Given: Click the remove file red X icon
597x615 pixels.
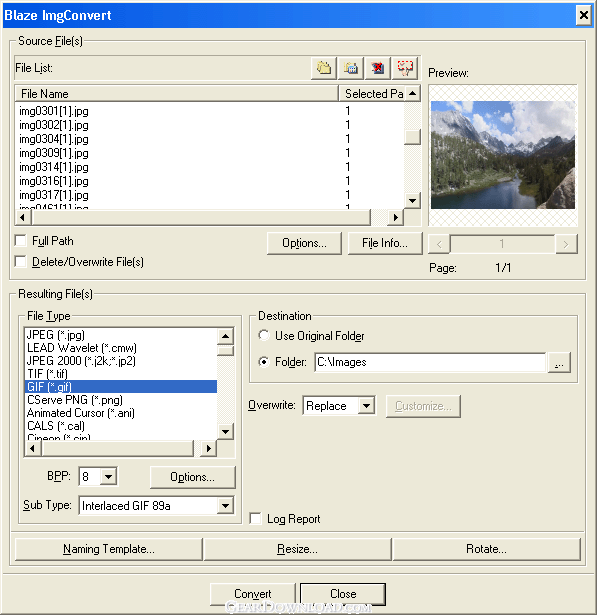Looking at the screenshot, I should tap(378, 68).
